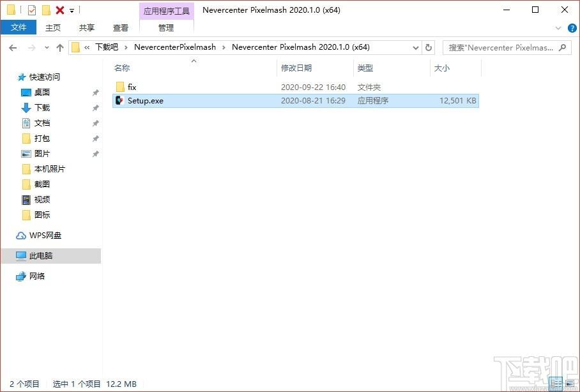Open the 文件 (File) menu tab
This screenshot has height=392, width=580.
pos(19,27)
